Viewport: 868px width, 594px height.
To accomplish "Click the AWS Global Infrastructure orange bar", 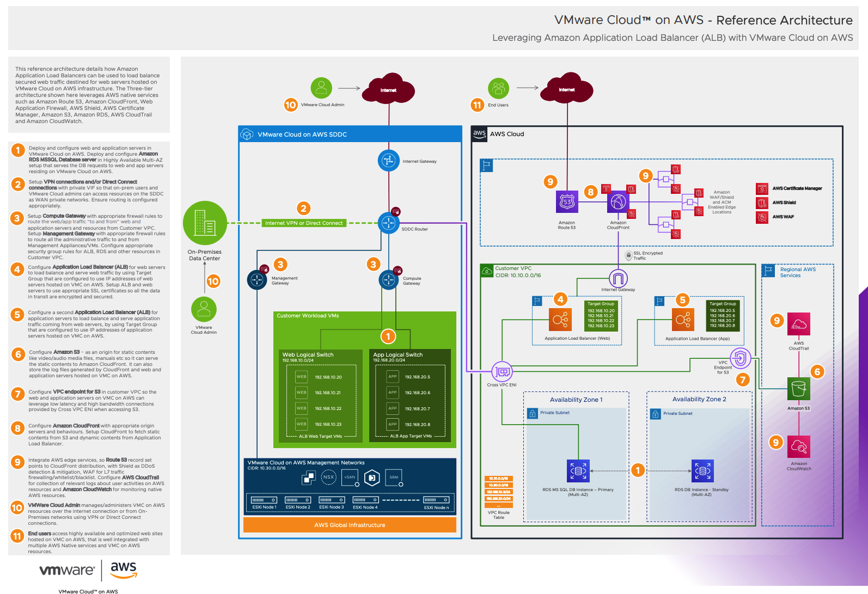I will (350, 525).
